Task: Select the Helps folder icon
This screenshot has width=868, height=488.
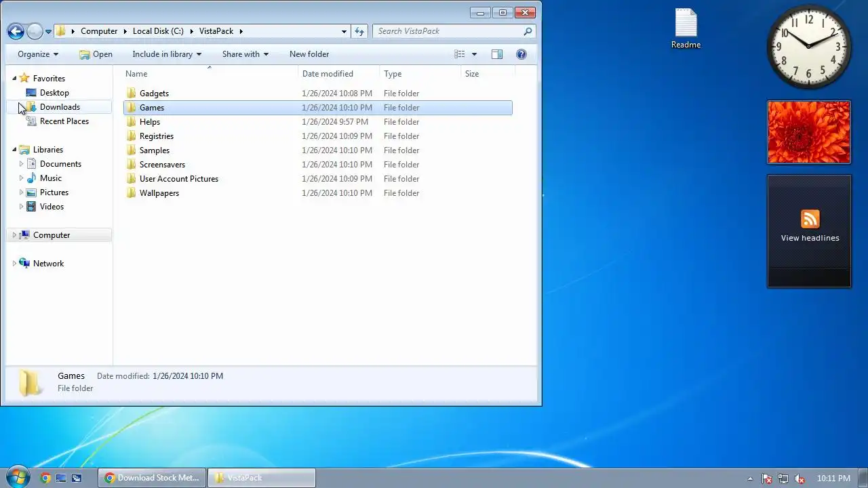Action: 132,122
